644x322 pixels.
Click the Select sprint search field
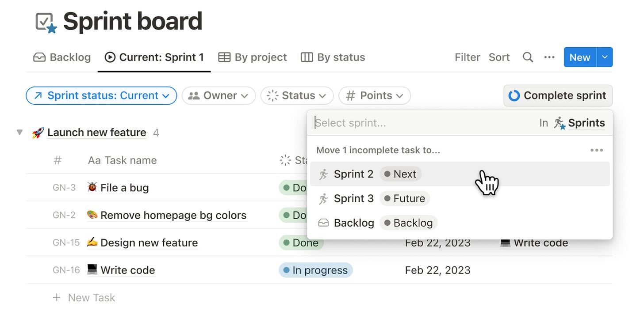[x=422, y=123]
